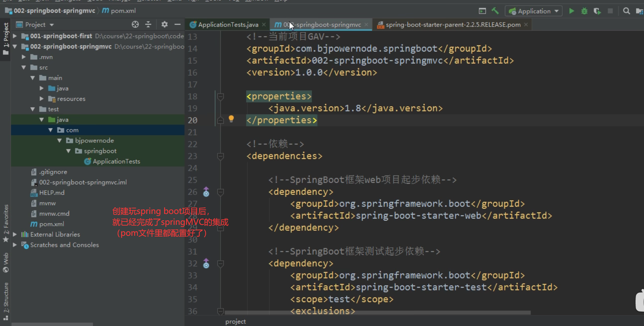Click the lightbulb intention on line 20
The width and height of the screenshot is (644, 326).
(231, 119)
